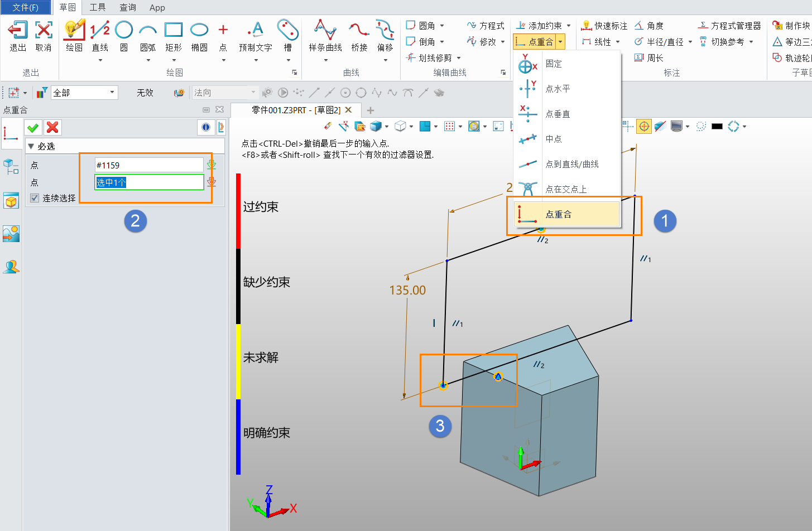The image size is (812, 531).
Task: Click the blue info icon in panel
Action: point(206,128)
